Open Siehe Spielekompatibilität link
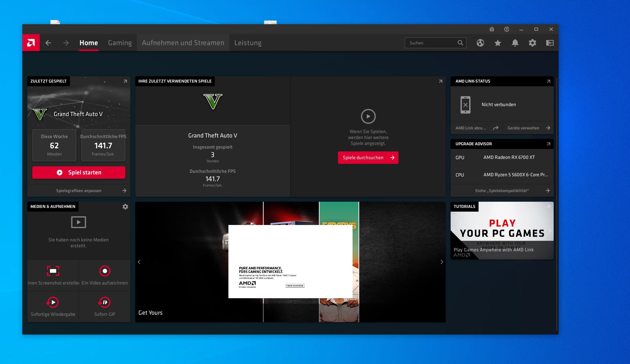The height and width of the screenshot is (364, 630). [502, 191]
